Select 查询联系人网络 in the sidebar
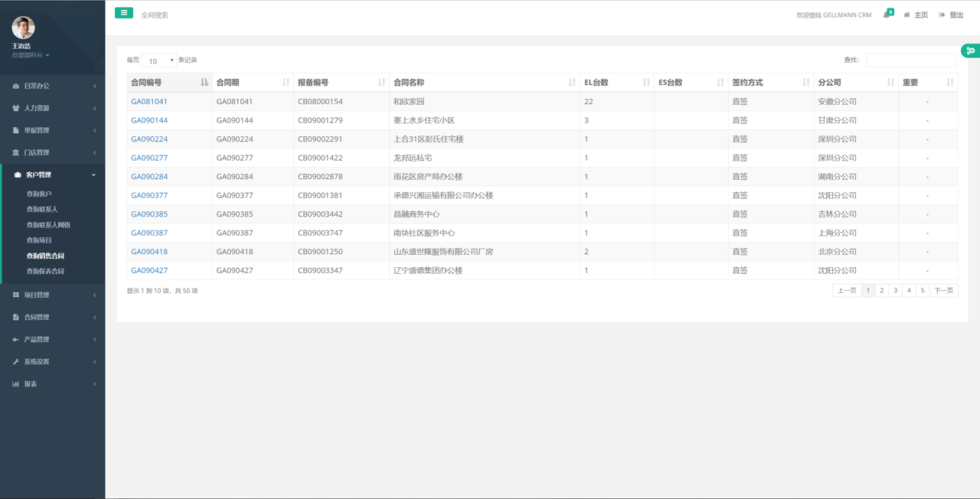The width and height of the screenshot is (980, 499). 48,225
